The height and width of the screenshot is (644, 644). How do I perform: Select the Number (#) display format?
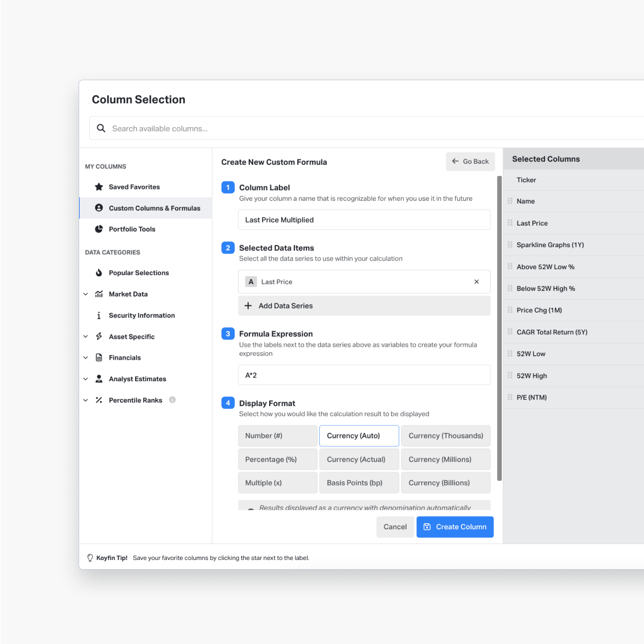point(277,436)
